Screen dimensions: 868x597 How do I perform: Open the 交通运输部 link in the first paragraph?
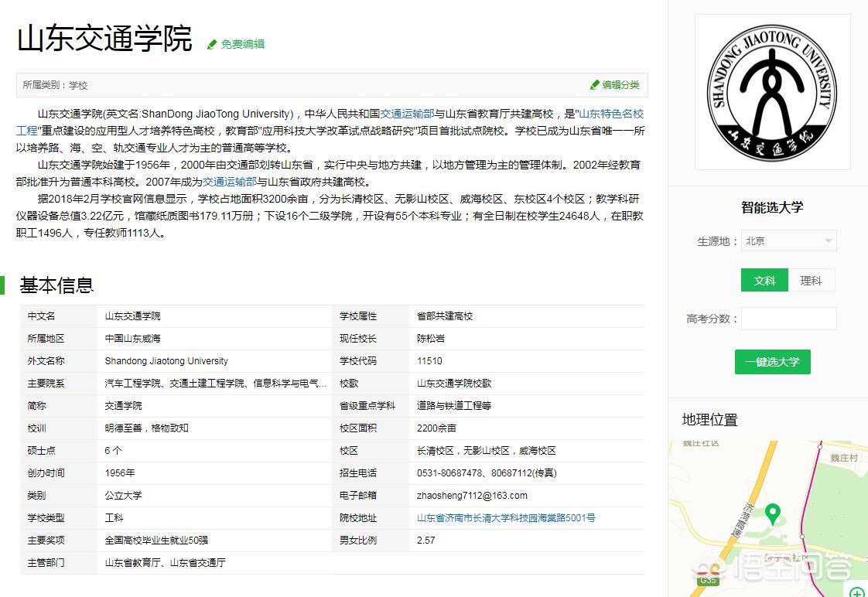(407, 114)
